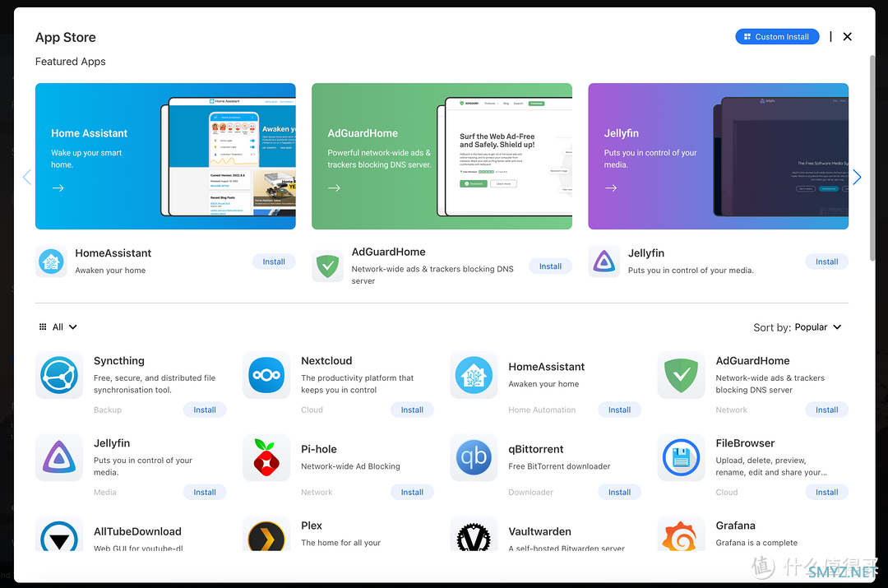Click the Plex app icon
This screenshot has width=888, height=588.
[266, 534]
